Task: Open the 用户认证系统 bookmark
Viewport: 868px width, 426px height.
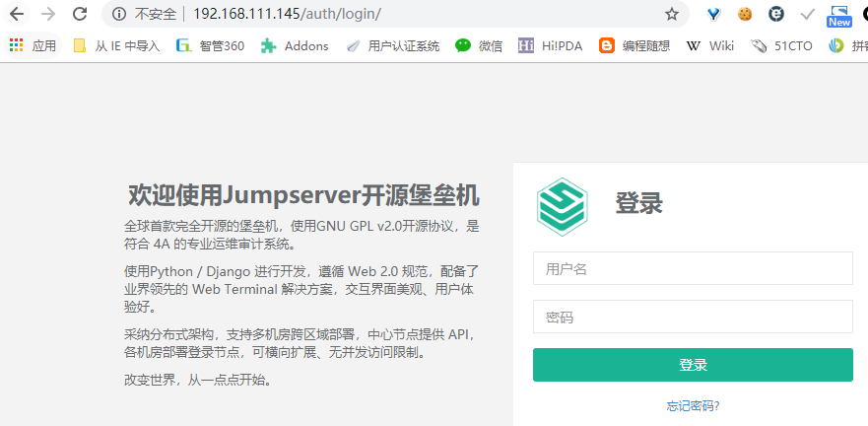Action: tap(392, 46)
